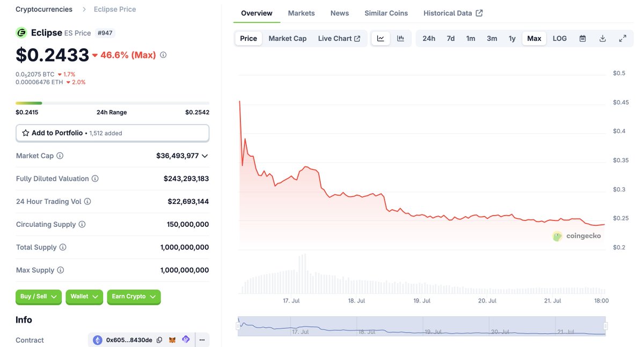
Task: Click Add to Portfolio button
Action: point(112,133)
